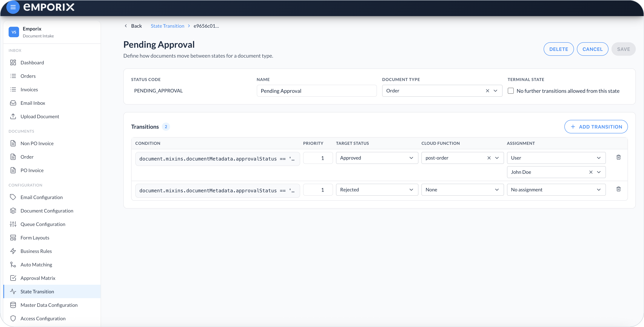644x327 pixels.
Task: Select Business Rules in the sidebar
Action: [x=52, y=251]
